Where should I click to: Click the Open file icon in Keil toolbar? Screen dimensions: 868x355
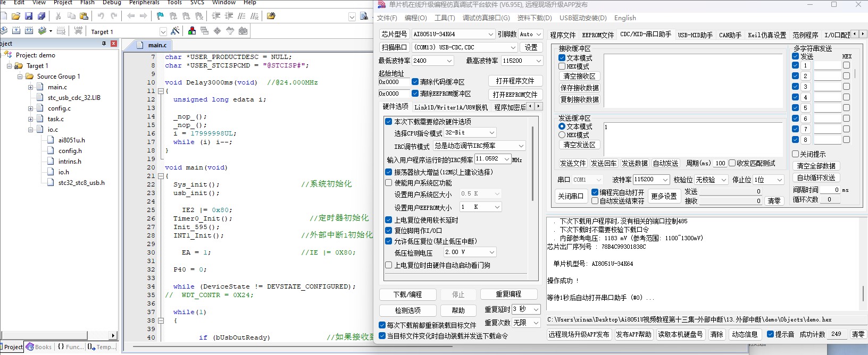click(x=16, y=16)
